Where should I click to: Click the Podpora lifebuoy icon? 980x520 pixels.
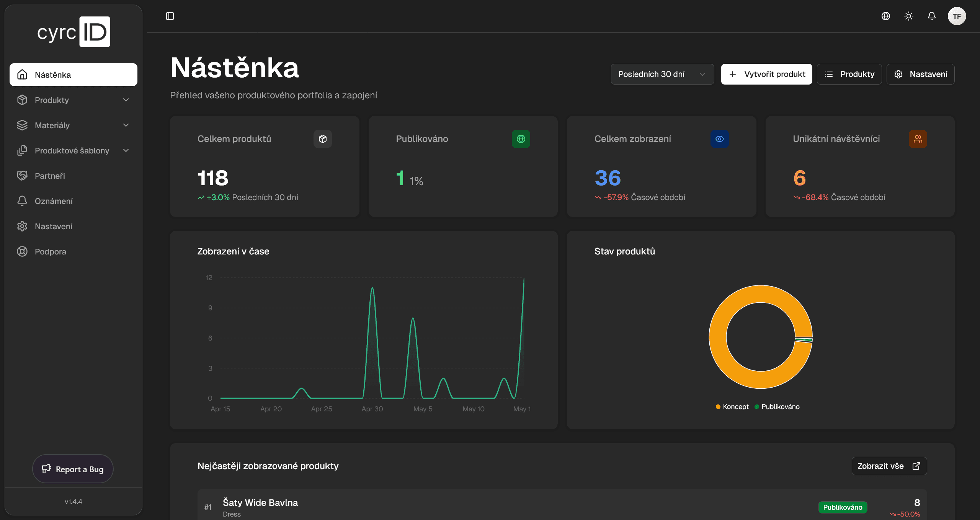pyautogui.click(x=22, y=251)
